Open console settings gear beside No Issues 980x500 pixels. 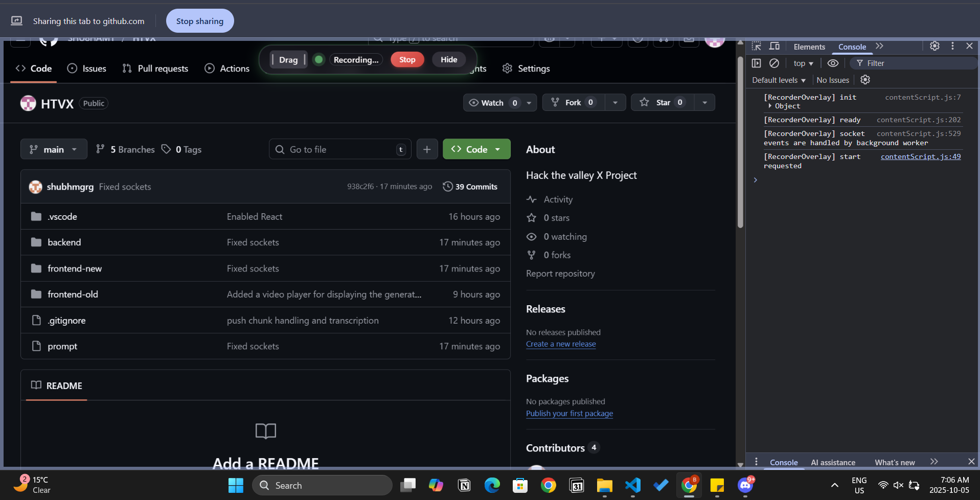865,80
